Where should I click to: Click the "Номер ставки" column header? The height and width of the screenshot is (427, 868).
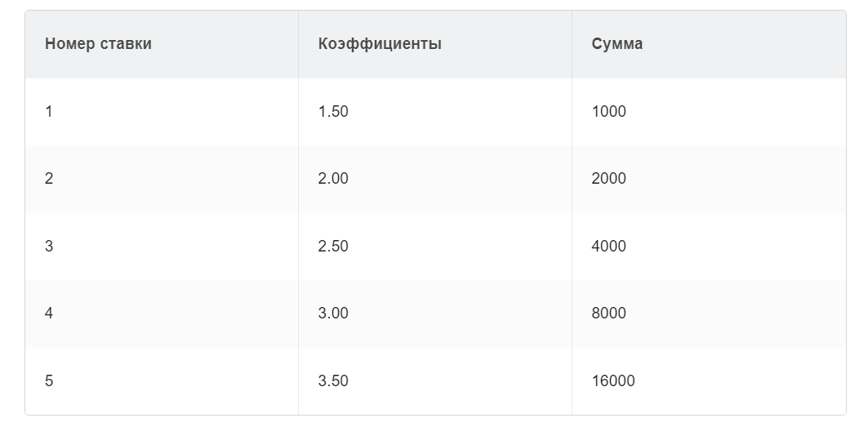point(98,44)
